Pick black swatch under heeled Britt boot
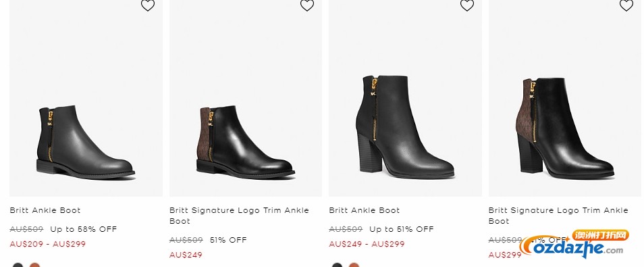 tap(337, 265)
